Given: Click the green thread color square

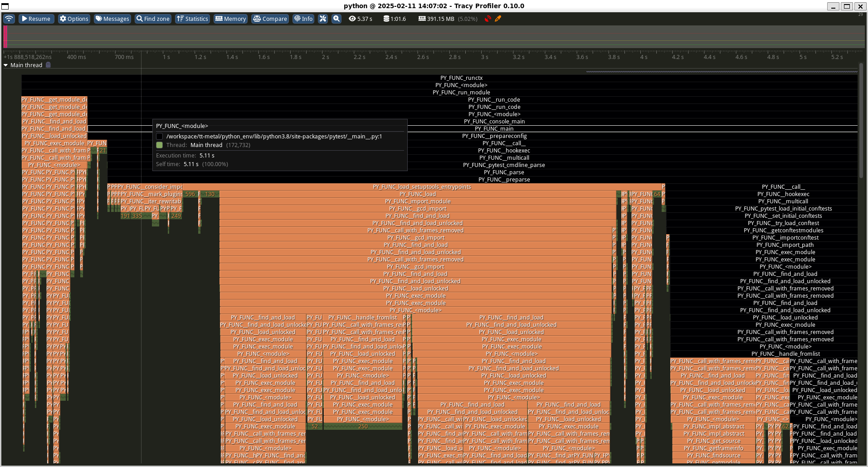Looking at the screenshot, I should [x=160, y=145].
